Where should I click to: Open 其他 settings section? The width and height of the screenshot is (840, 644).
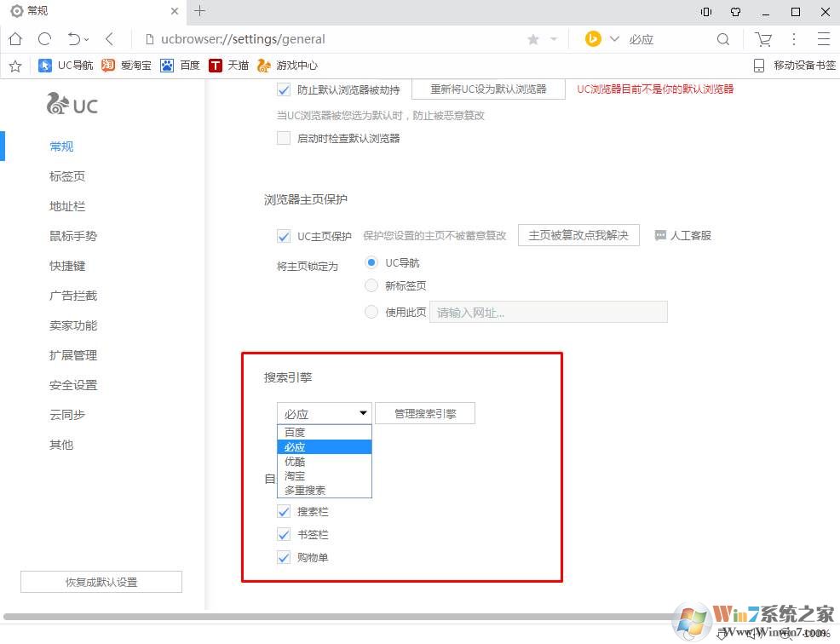click(x=61, y=445)
